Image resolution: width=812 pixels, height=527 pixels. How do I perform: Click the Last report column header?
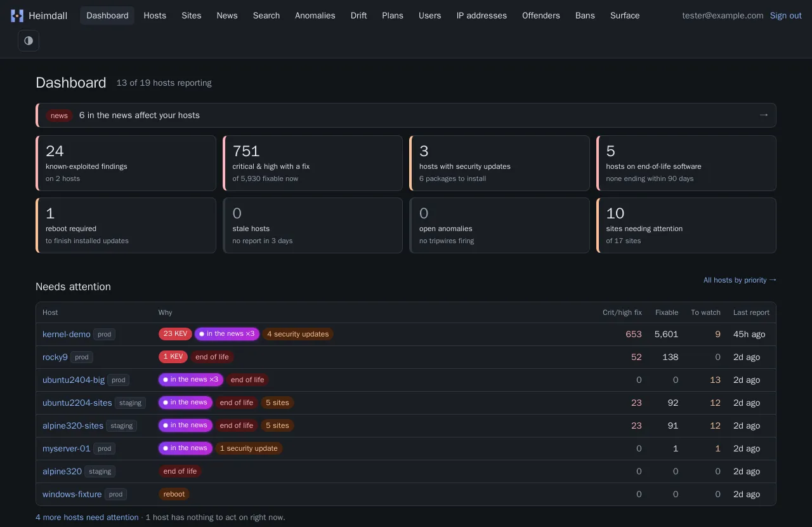(x=751, y=312)
